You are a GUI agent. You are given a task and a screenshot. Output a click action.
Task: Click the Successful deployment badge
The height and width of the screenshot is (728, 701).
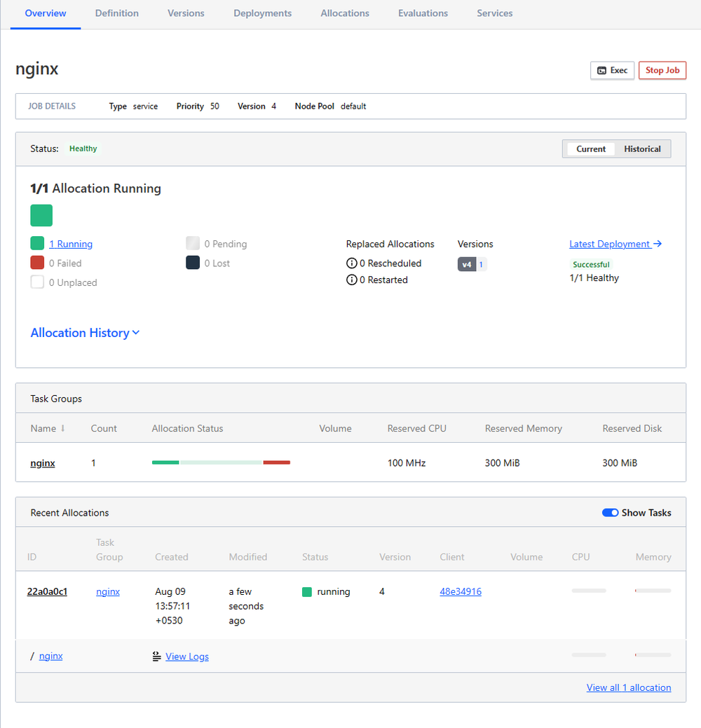(591, 264)
